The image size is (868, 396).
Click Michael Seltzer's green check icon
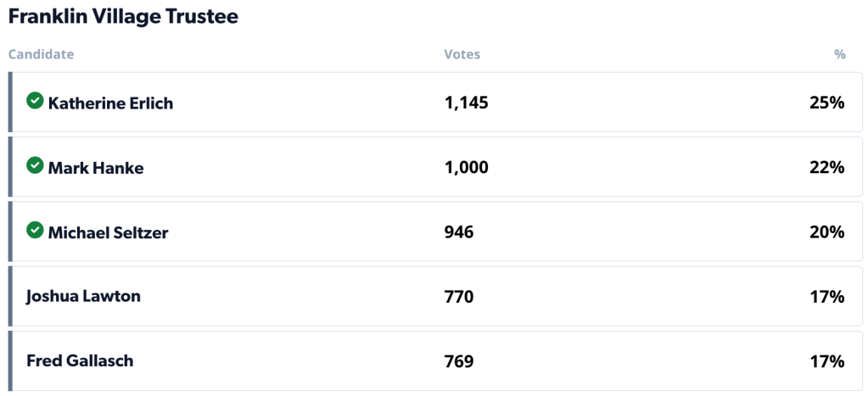click(35, 230)
